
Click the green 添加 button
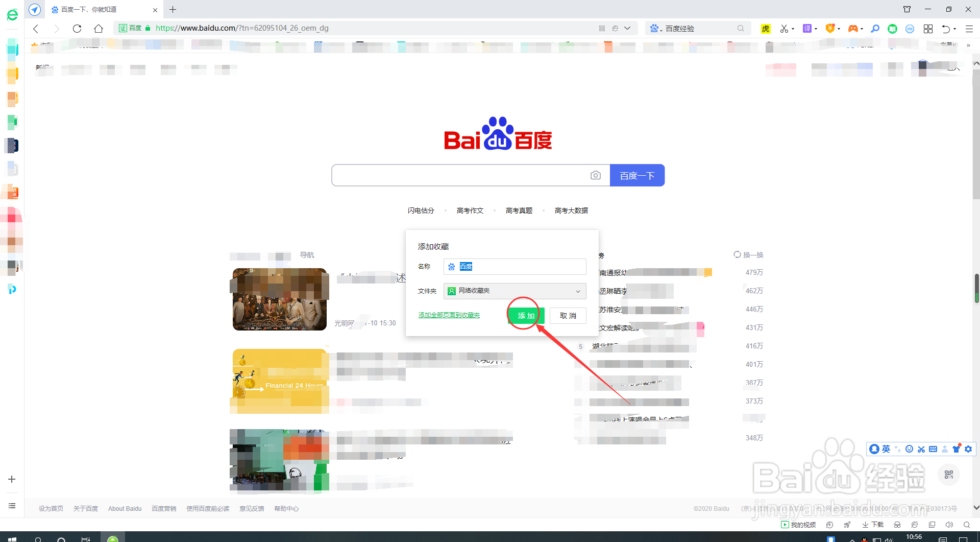click(526, 316)
